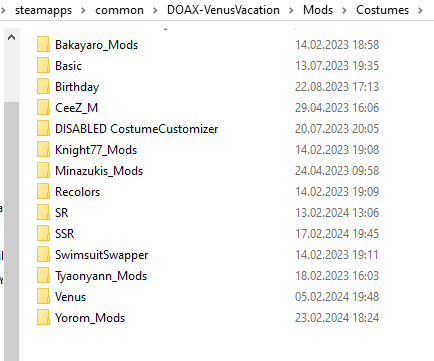Click date 14.02.2023 19:09
The height and width of the screenshot is (361, 434).
[337, 192]
